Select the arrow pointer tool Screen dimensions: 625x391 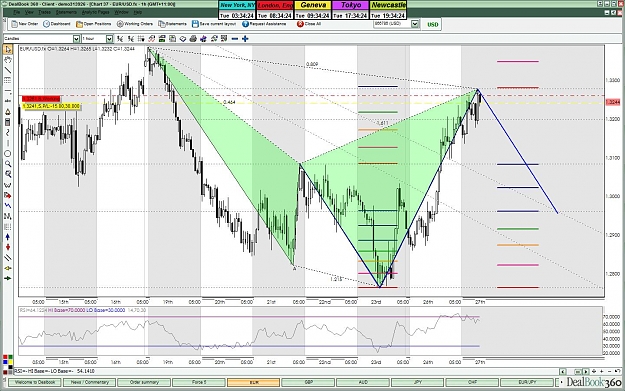point(8,49)
